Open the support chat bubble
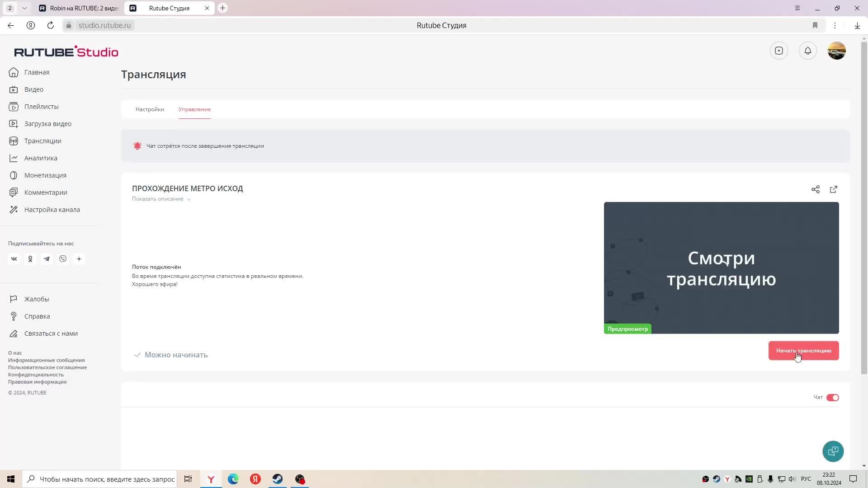 [x=833, y=451]
